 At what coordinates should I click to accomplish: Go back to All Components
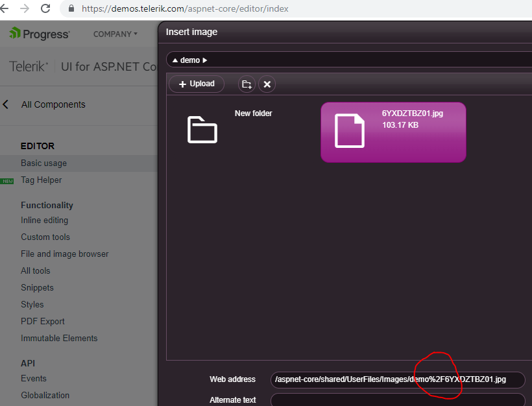point(53,104)
